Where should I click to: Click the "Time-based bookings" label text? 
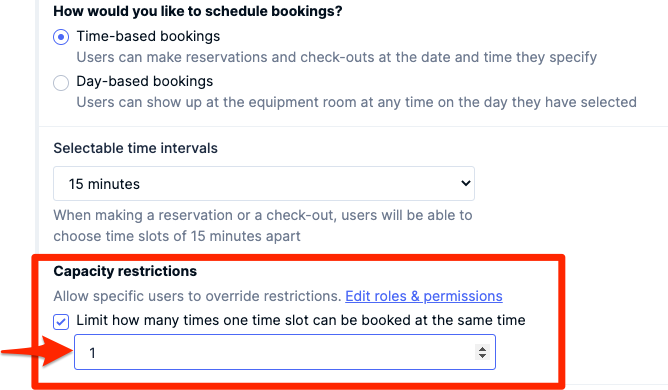click(x=148, y=36)
